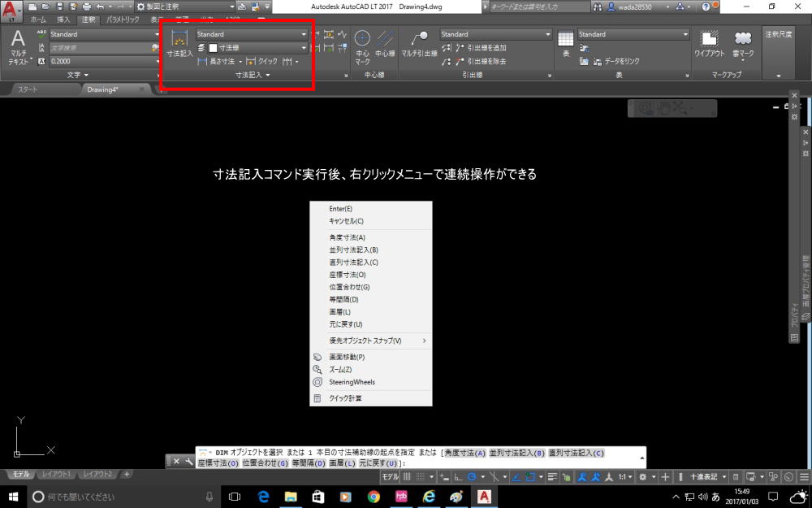Screen dimensions: 812x508
Task: Switch to the ホーム ribbon tab
Action: pos(38,20)
